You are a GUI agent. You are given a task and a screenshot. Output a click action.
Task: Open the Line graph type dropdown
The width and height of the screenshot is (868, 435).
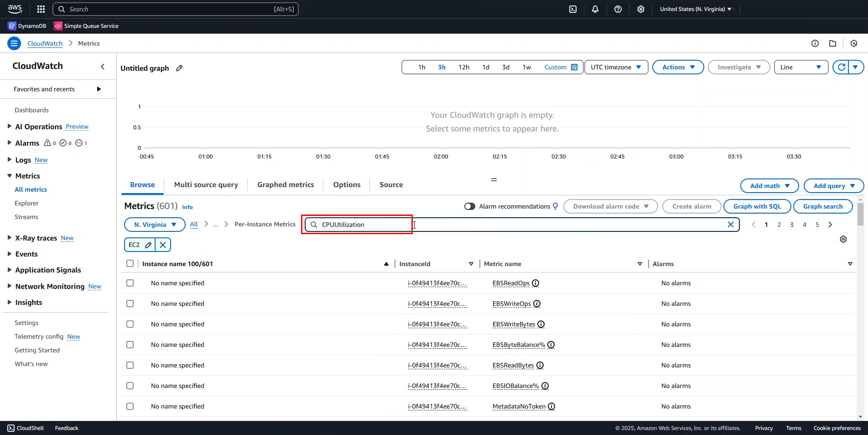[x=800, y=67]
